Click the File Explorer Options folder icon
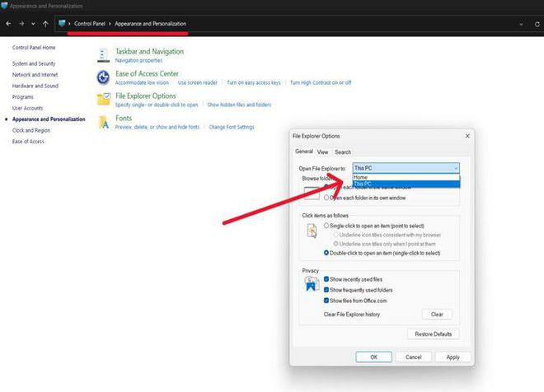The height and width of the screenshot is (392, 544). 103,99
